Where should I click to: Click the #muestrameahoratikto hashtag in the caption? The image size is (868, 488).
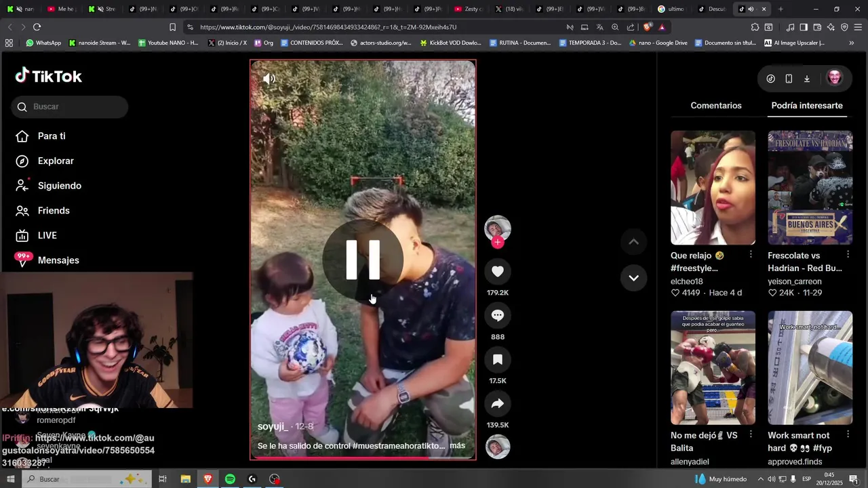click(399, 446)
